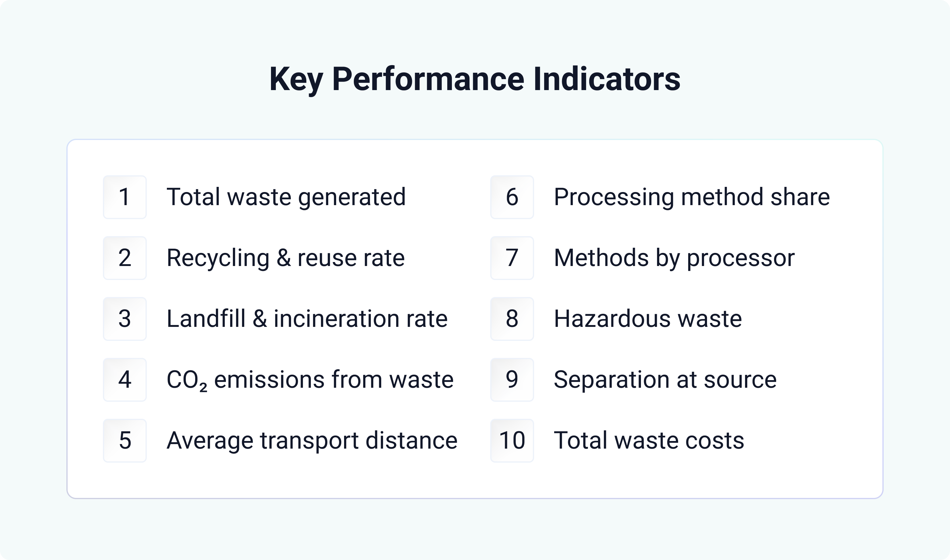950x560 pixels.
Task: Select Total waste generated item
Action: click(x=286, y=197)
